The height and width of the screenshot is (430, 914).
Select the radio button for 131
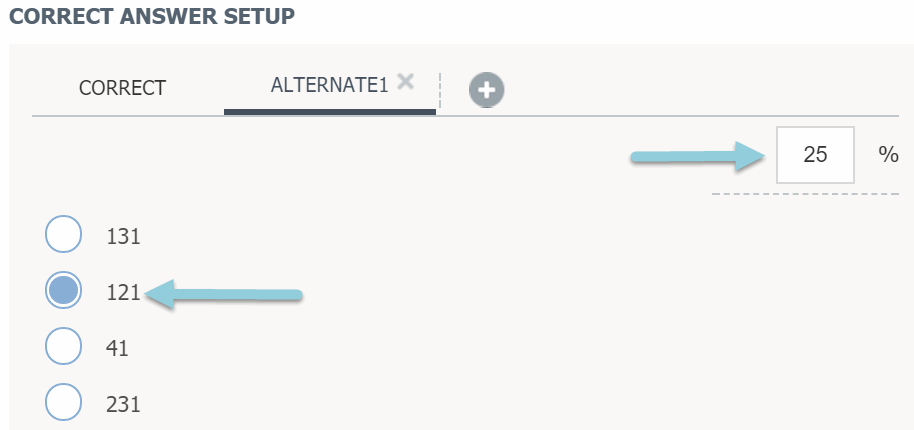click(x=64, y=235)
